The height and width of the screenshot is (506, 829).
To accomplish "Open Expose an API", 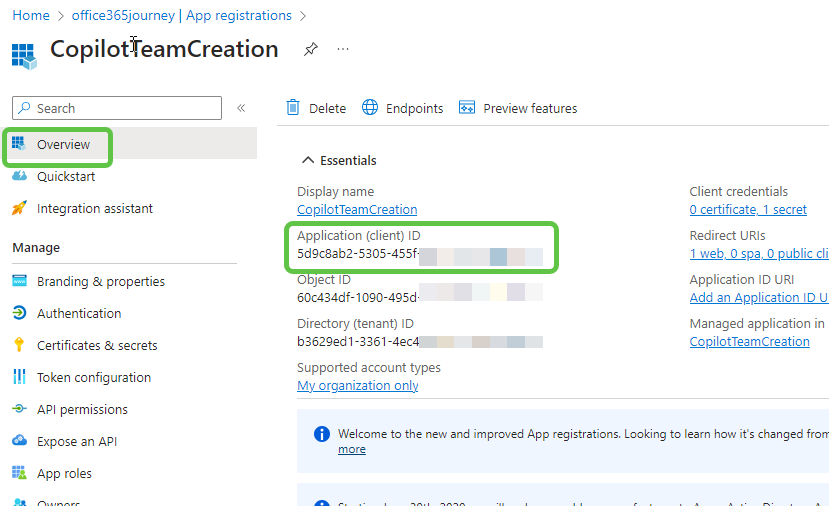I will point(77,441).
